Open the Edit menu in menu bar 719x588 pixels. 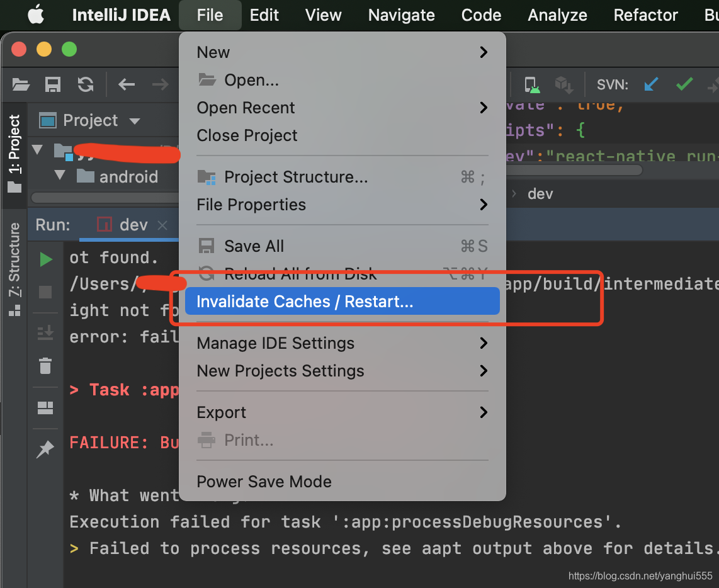[264, 15]
